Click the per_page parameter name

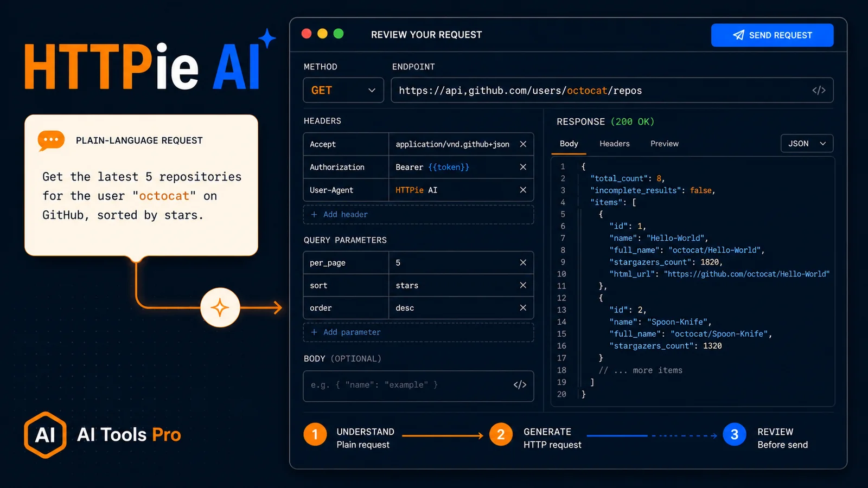click(x=328, y=263)
